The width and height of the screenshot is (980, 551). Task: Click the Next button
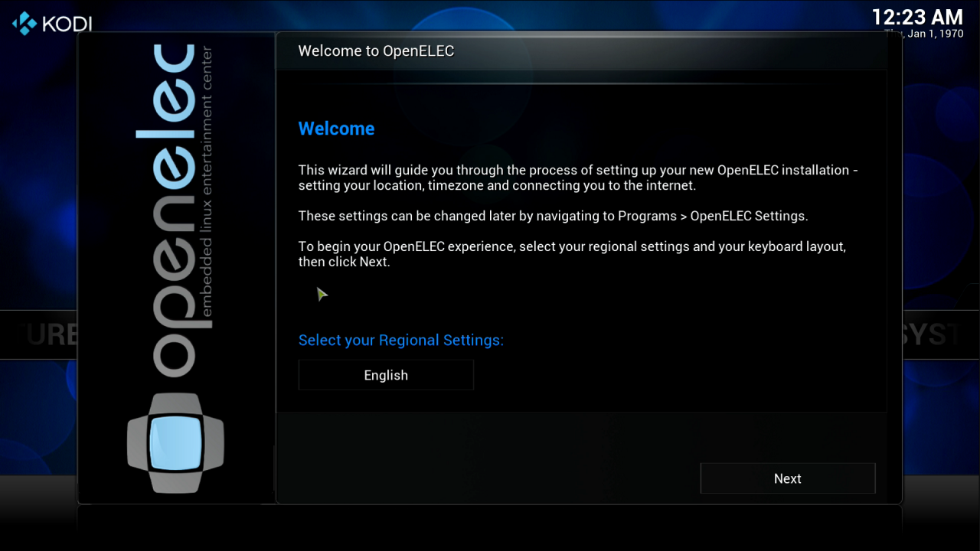pyautogui.click(x=787, y=478)
